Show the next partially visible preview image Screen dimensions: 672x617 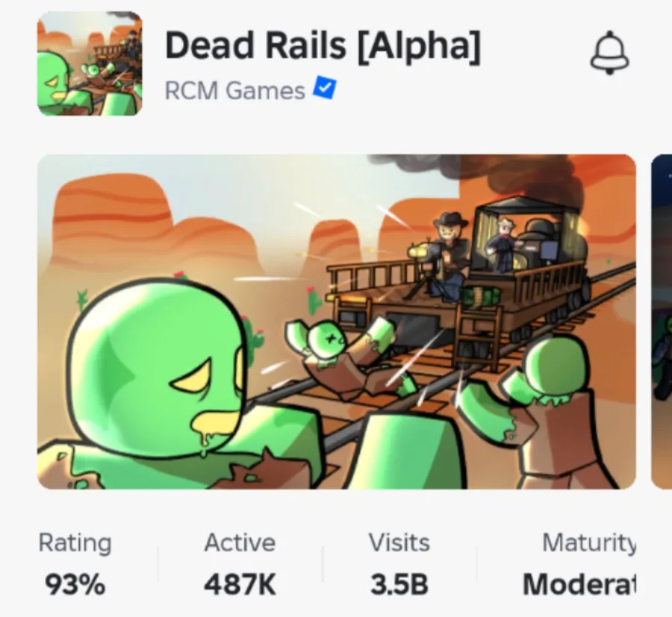point(662,322)
